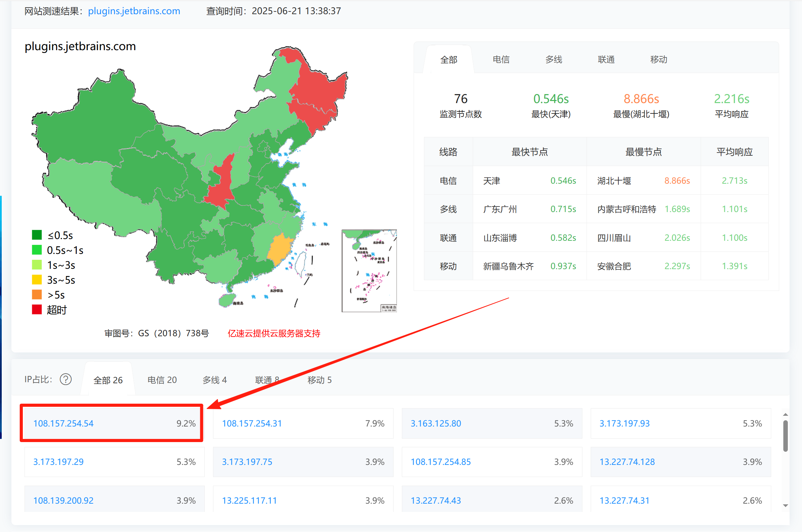
Task: Switch to the 电信 tab in stats panel
Action: pos(501,59)
